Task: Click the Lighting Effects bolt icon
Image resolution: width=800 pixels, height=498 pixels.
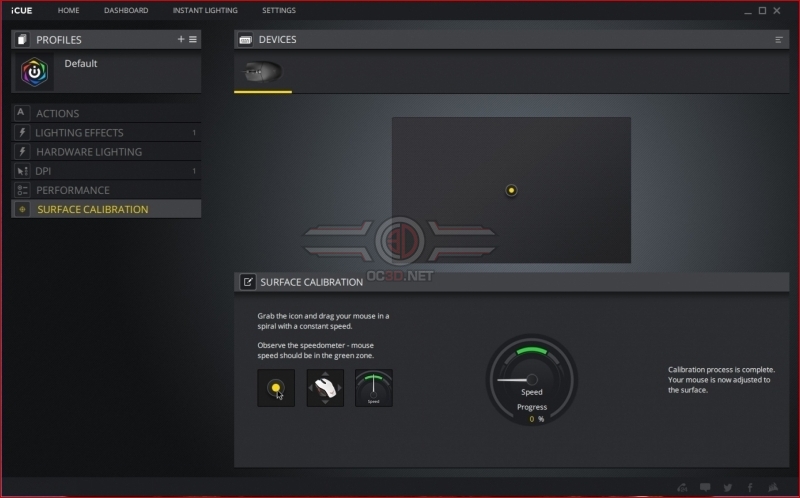Action: click(x=22, y=133)
